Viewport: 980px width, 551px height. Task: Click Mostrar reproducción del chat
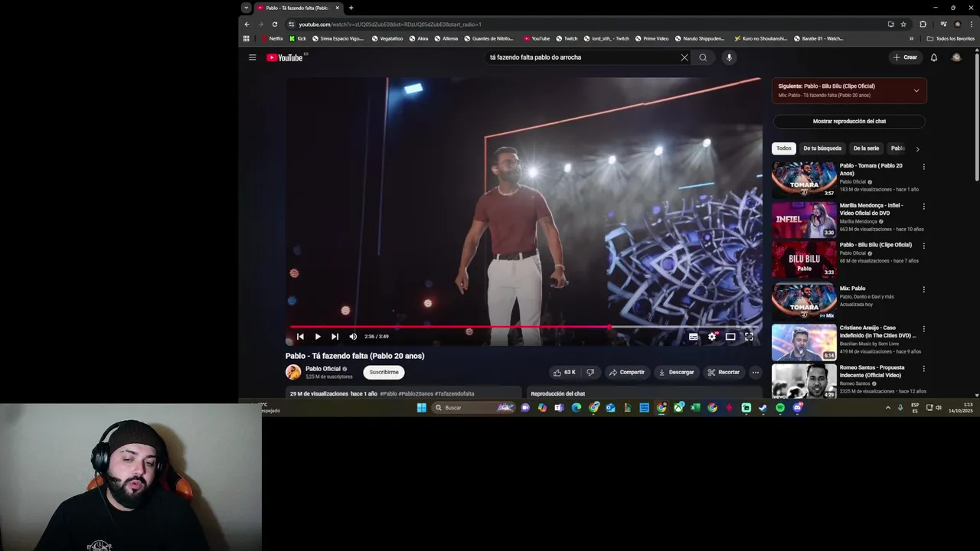point(849,122)
